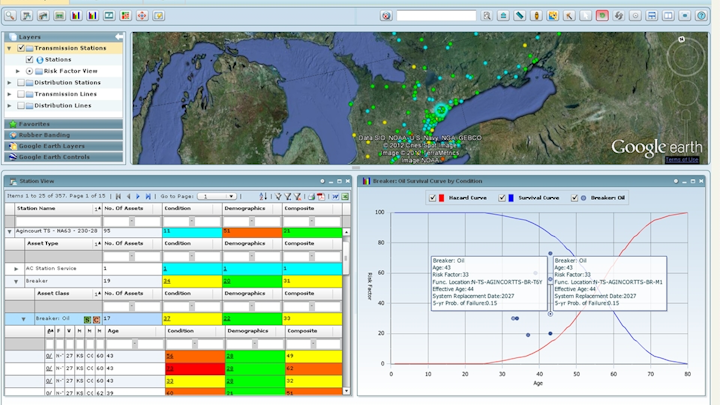Viewport: 720px width, 405px height.
Task: Open the Google Earth Controls section
Action: pyautogui.click(x=64, y=157)
